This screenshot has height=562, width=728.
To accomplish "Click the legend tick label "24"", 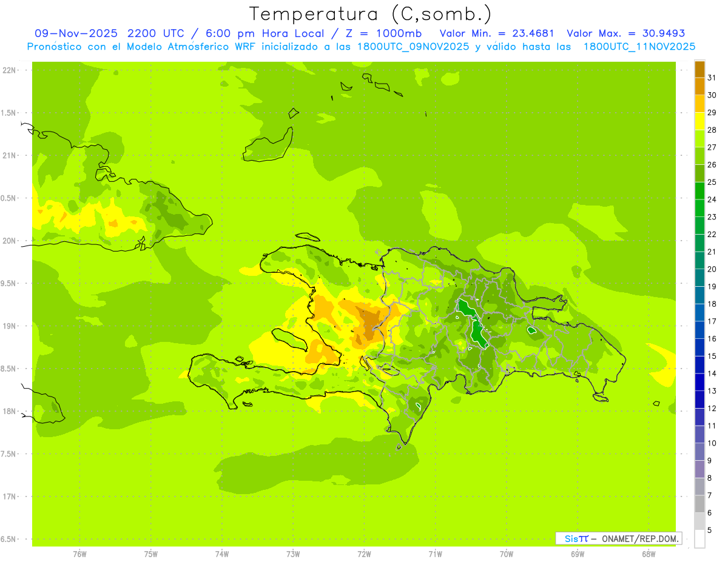I will 712,199.
